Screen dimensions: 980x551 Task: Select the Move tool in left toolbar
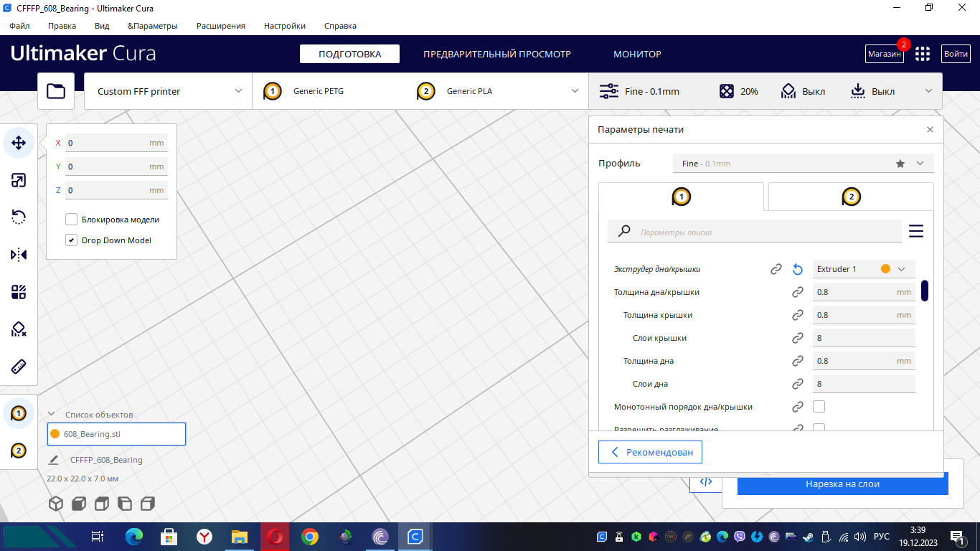[x=19, y=143]
